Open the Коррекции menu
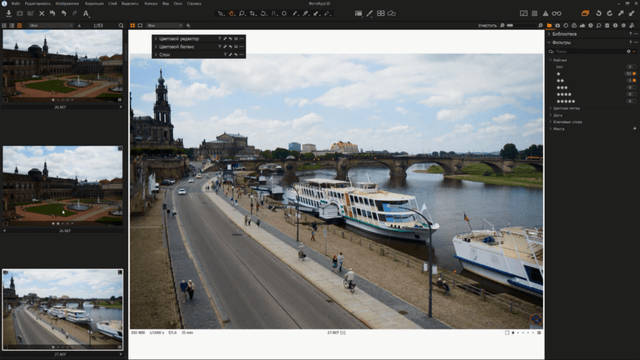Image resolution: width=640 pixels, height=360 pixels. pyautogui.click(x=94, y=3)
